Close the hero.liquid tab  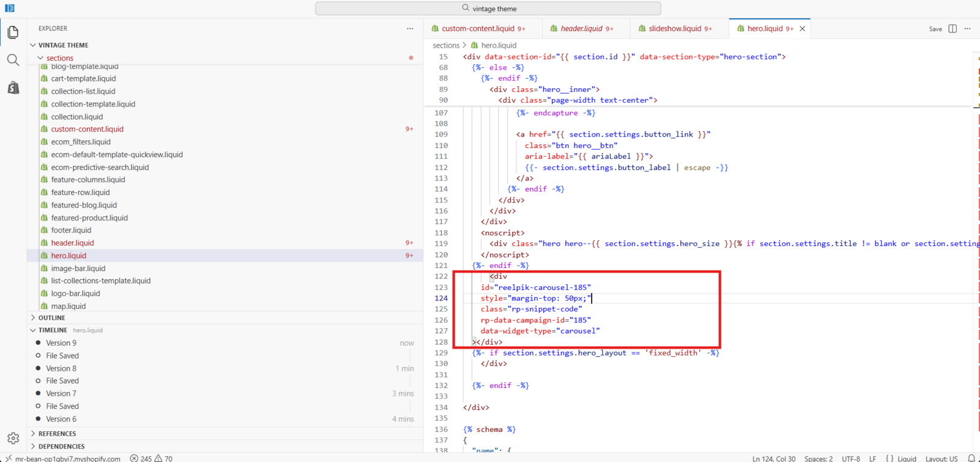click(802, 29)
